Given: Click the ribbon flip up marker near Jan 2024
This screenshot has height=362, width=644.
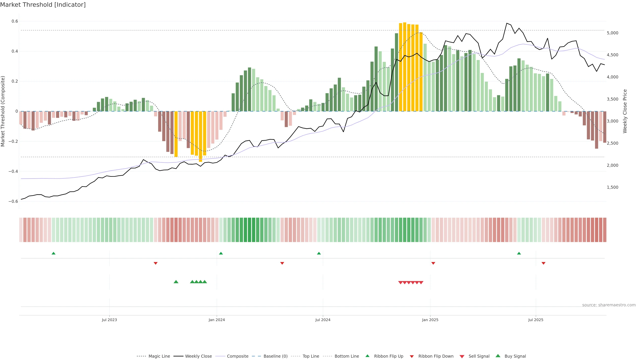Looking at the screenshot, I should [x=221, y=253].
